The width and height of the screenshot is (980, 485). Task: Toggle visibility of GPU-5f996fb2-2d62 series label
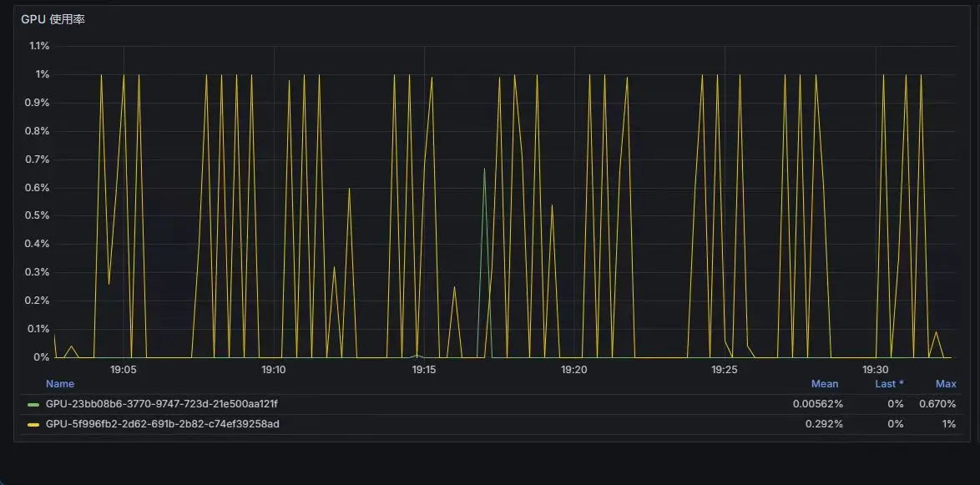(162, 424)
